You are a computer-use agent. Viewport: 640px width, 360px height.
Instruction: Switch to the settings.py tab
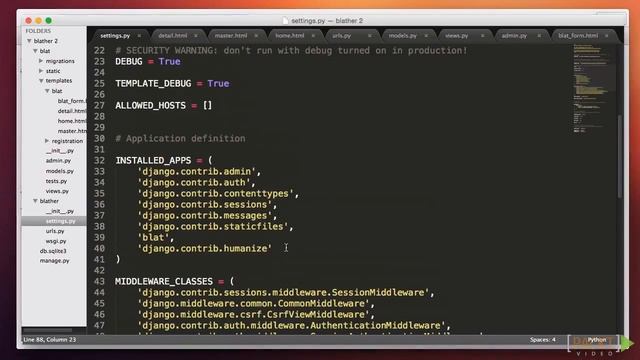pyautogui.click(x=115, y=36)
